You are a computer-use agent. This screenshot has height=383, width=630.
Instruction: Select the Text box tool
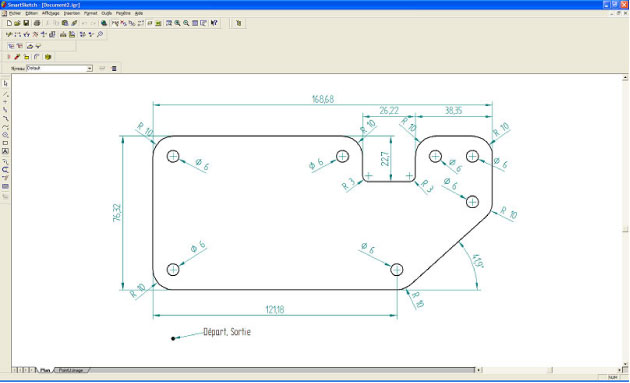pyautogui.click(x=5, y=151)
